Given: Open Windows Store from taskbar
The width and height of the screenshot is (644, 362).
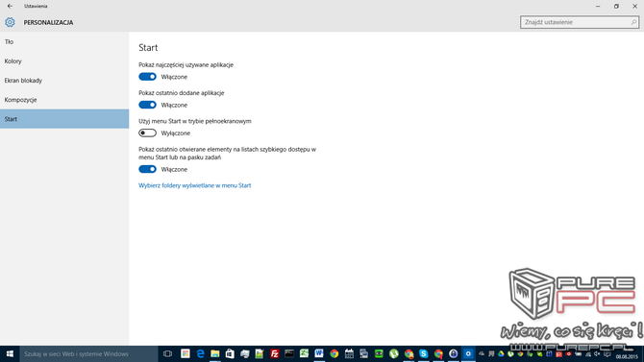Looking at the screenshot, I should tap(230, 353).
